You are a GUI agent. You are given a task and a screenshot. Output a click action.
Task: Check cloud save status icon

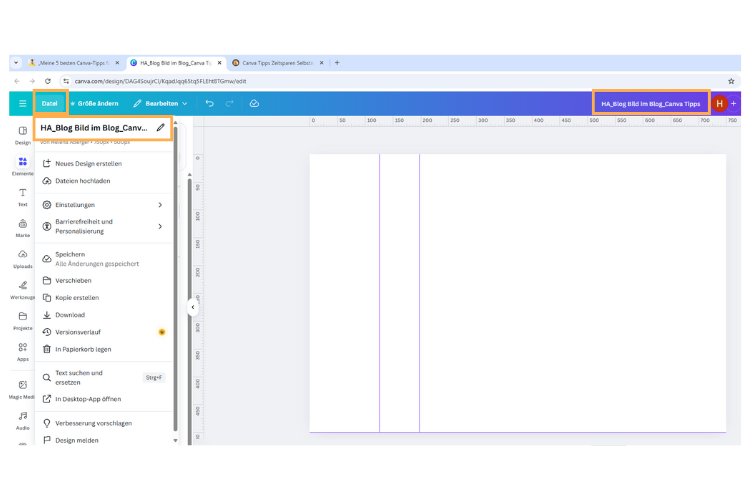tap(254, 103)
